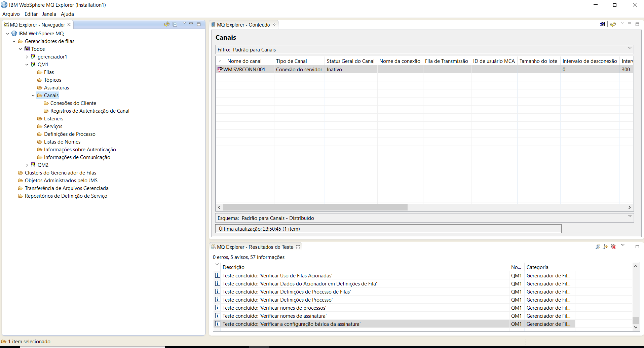Image resolution: width=644 pixels, height=348 pixels.
Task: Open the Editar menu
Action: 31,14
